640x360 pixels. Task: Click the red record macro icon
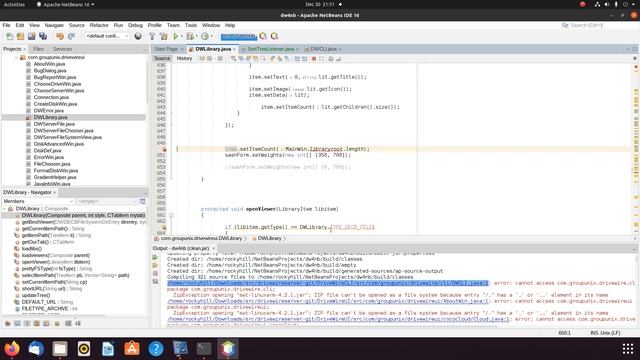(314, 59)
